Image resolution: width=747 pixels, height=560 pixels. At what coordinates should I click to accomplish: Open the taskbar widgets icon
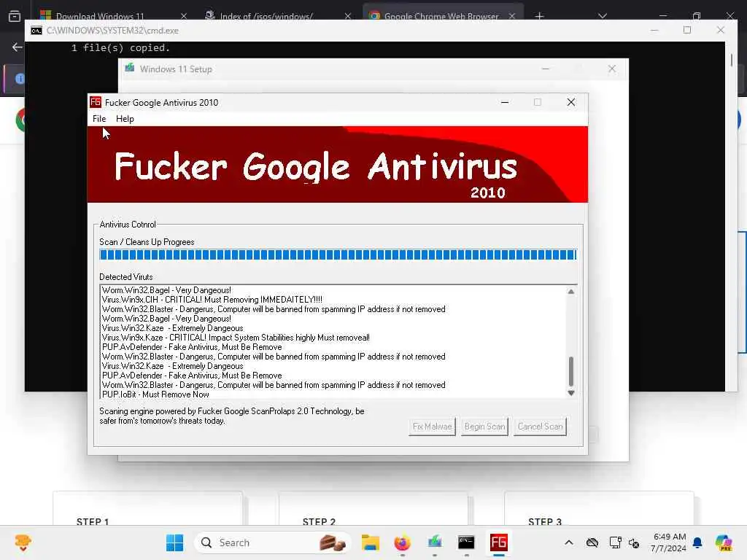click(23, 542)
